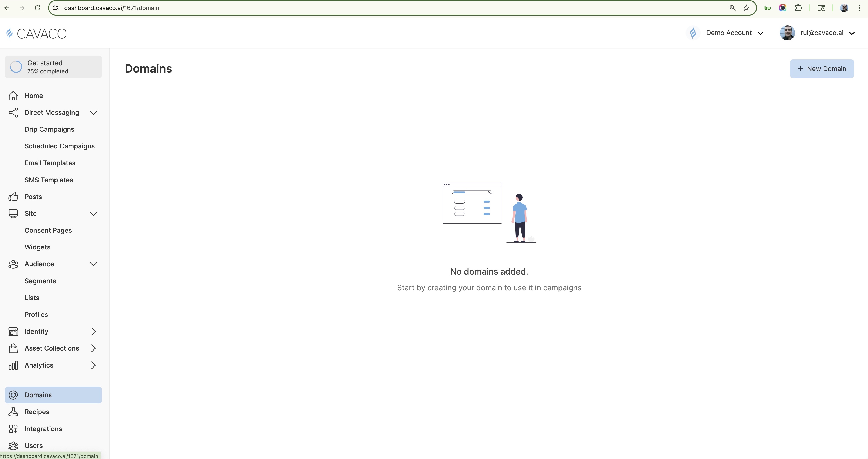Navigate to Lists
Viewport: 868px width, 459px height.
(32, 298)
